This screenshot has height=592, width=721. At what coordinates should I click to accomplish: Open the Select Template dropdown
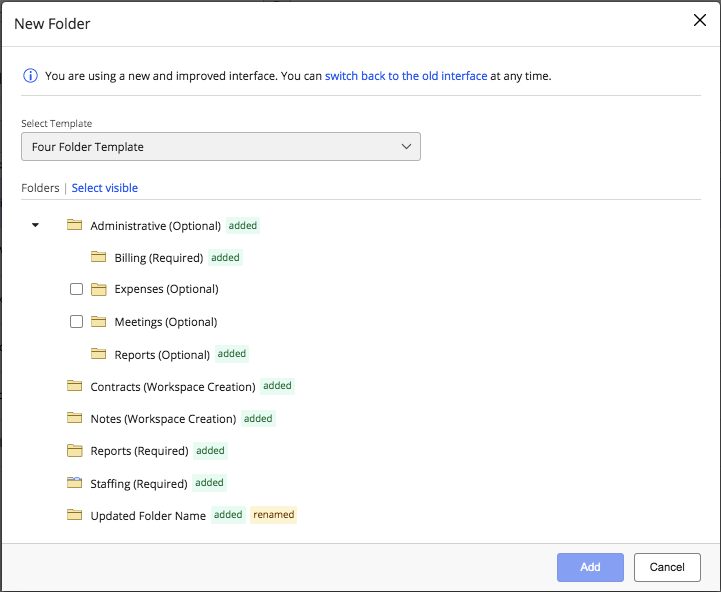pos(221,147)
